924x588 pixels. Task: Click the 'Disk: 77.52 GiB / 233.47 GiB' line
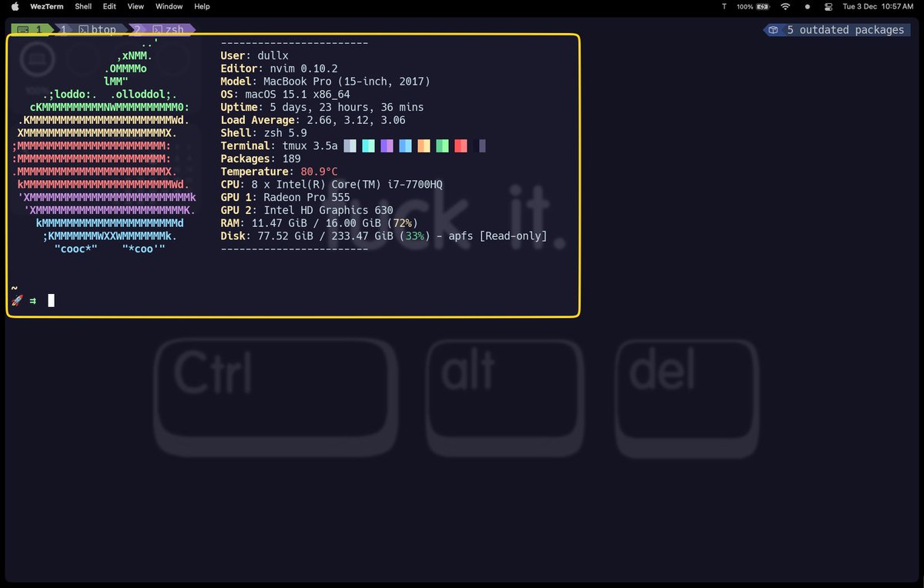click(x=383, y=236)
